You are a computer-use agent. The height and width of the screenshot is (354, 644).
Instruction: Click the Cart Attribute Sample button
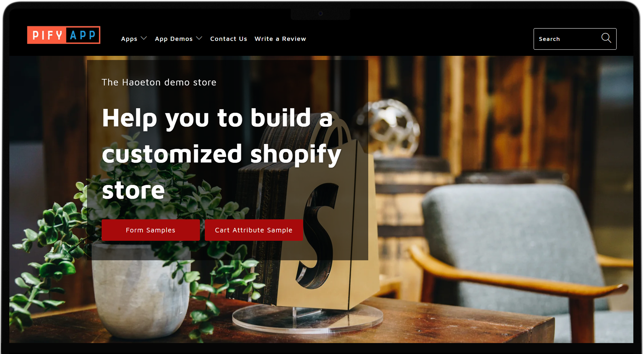(254, 230)
